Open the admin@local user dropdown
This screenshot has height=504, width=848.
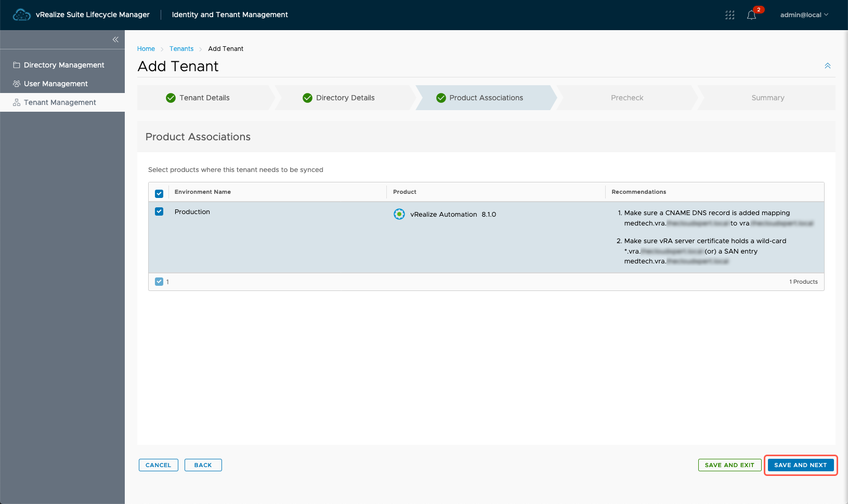click(804, 15)
